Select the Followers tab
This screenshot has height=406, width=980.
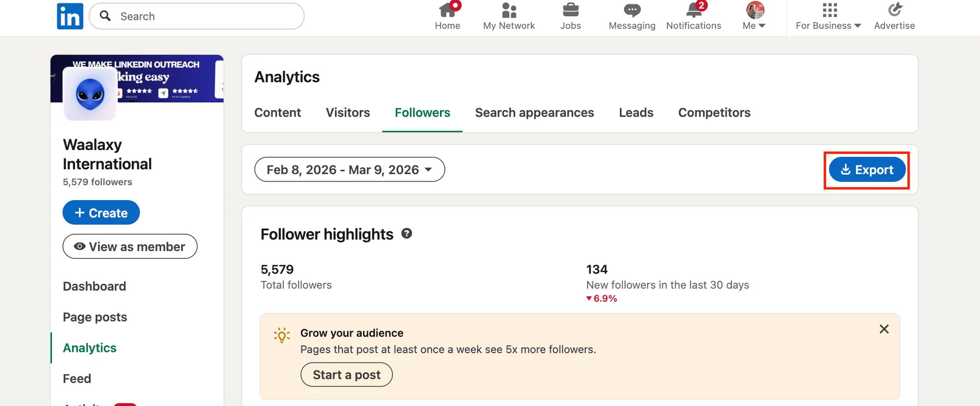pyautogui.click(x=422, y=113)
